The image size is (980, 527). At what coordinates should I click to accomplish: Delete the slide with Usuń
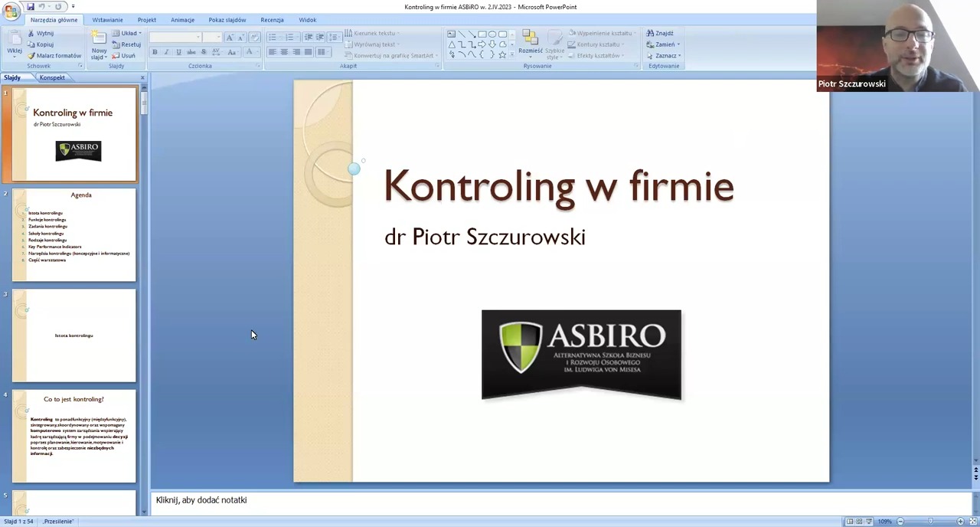point(124,56)
